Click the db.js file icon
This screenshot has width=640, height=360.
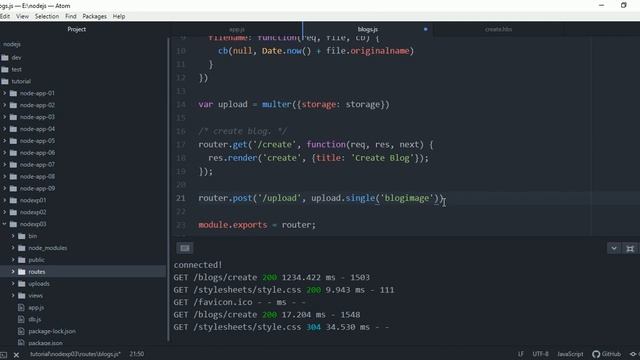[x=21, y=319]
